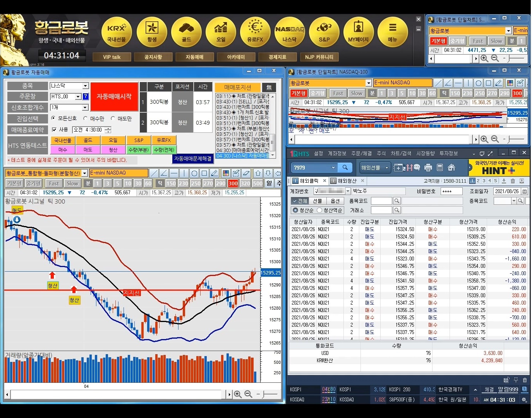Screen dimensions: 532x418
Task: Click zoom-in magnifier below main chart
Action: pyautogui.click(x=238, y=394)
